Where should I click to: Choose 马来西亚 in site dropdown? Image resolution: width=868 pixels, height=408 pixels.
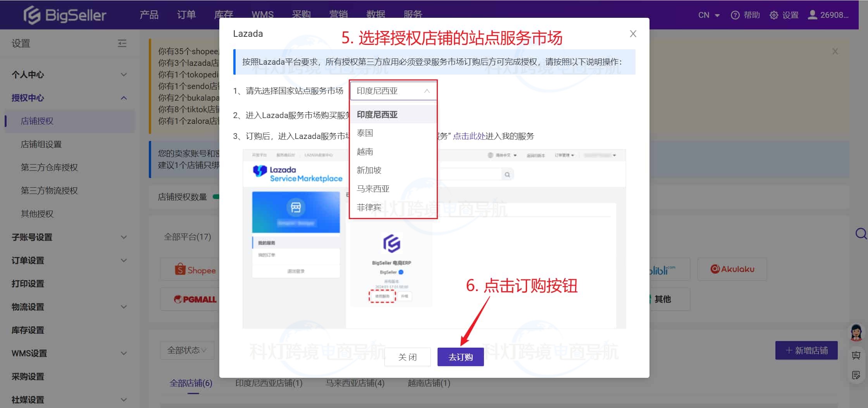pyautogui.click(x=373, y=189)
